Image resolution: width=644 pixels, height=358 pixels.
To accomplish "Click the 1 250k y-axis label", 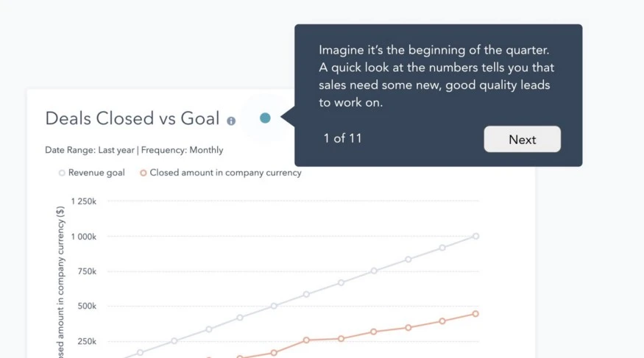I will [x=83, y=201].
